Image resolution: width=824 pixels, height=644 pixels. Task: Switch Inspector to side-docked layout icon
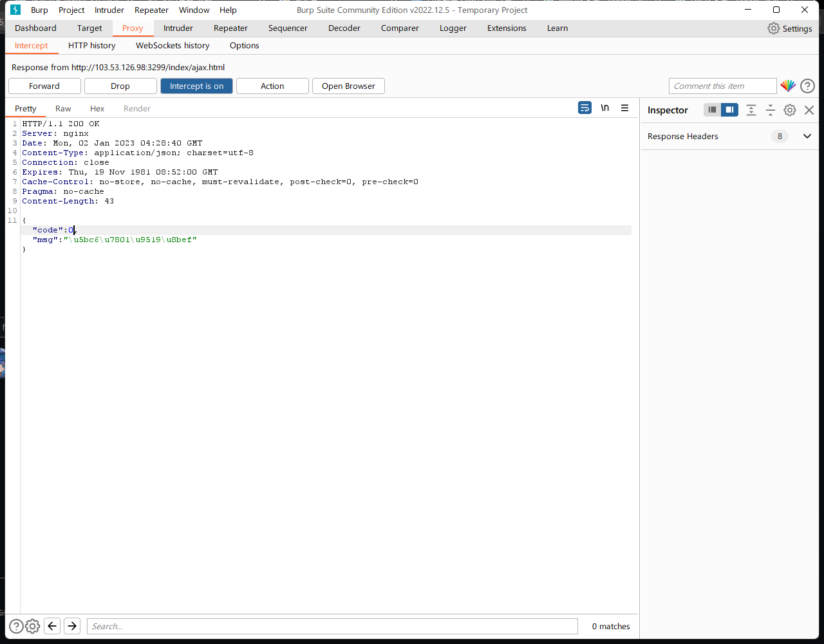tap(729, 110)
